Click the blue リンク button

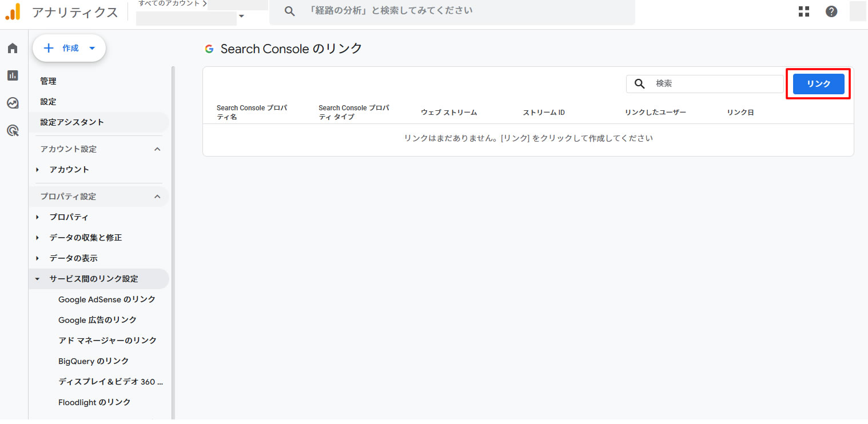coord(818,84)
